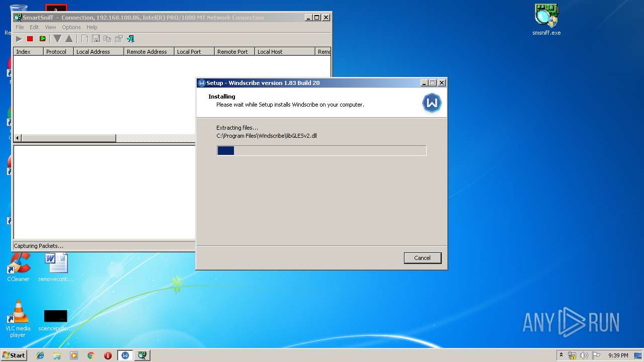Open the CCleaner desktop shortcut
Image resolution: width=644 pixels, height=362 pixels.
click(x=18, y=267)
